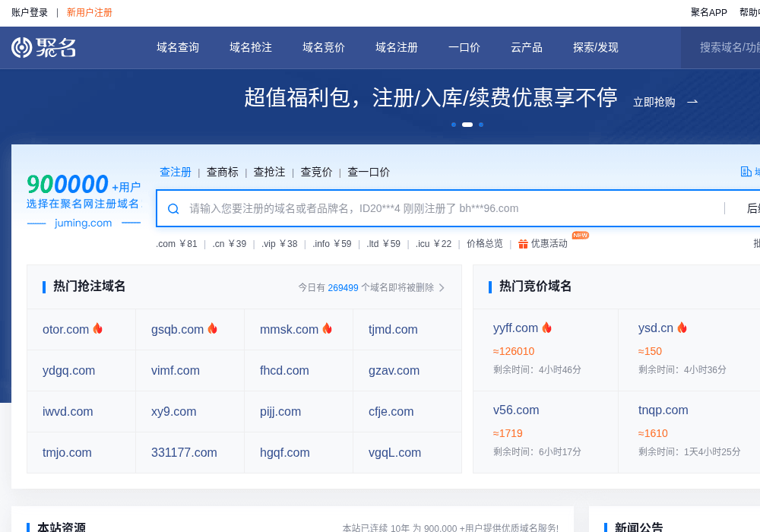760x532 pixels.
Task: Open cfje.com domain
Action: 391,412
